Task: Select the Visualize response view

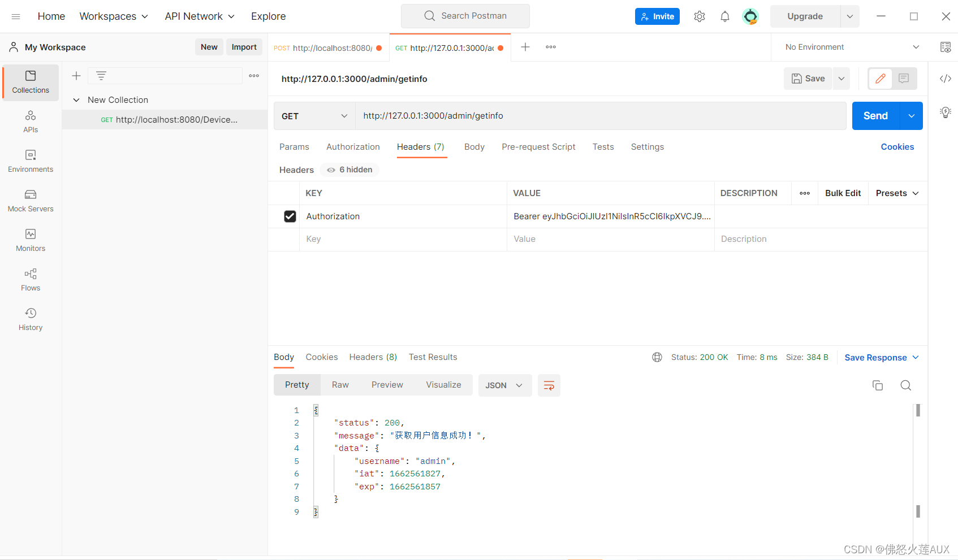Action: 443,385
